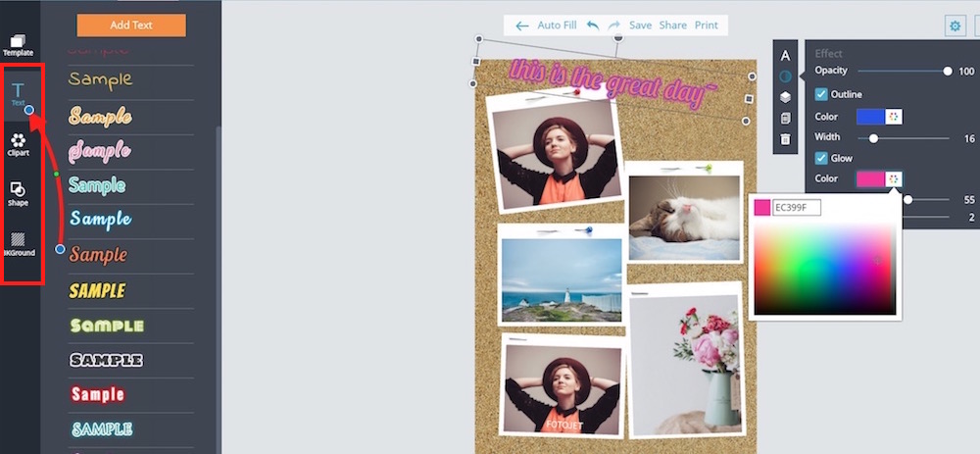
Task: Open the Template panel in sidebar
Action: click(18, 45)
